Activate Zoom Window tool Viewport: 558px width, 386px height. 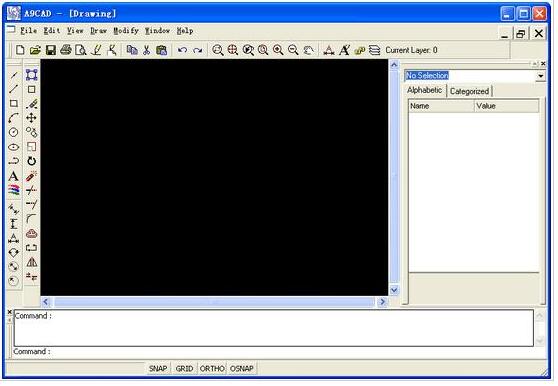[x=217, y=50]
